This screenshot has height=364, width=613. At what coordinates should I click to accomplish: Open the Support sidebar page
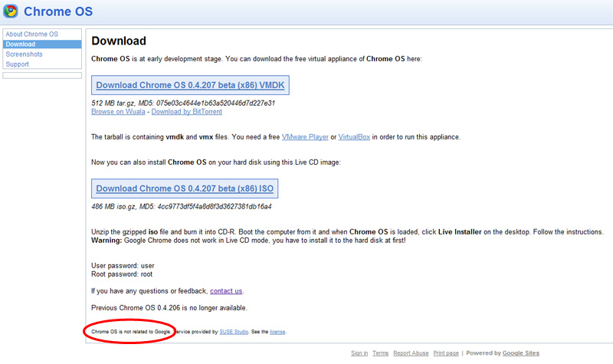[x=17, y=64]
